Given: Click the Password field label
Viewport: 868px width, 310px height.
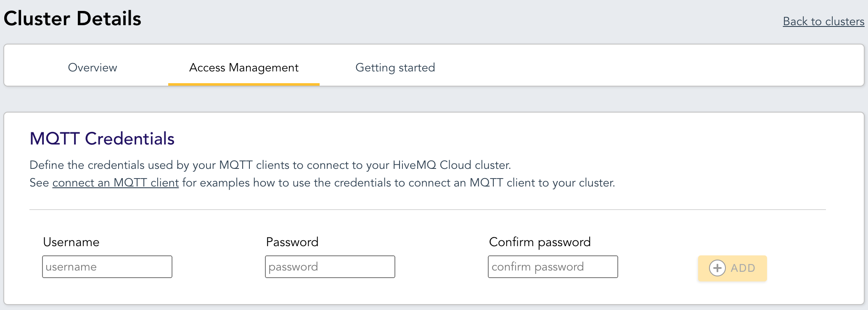Looking at the screenshot, I should point(292,242).
